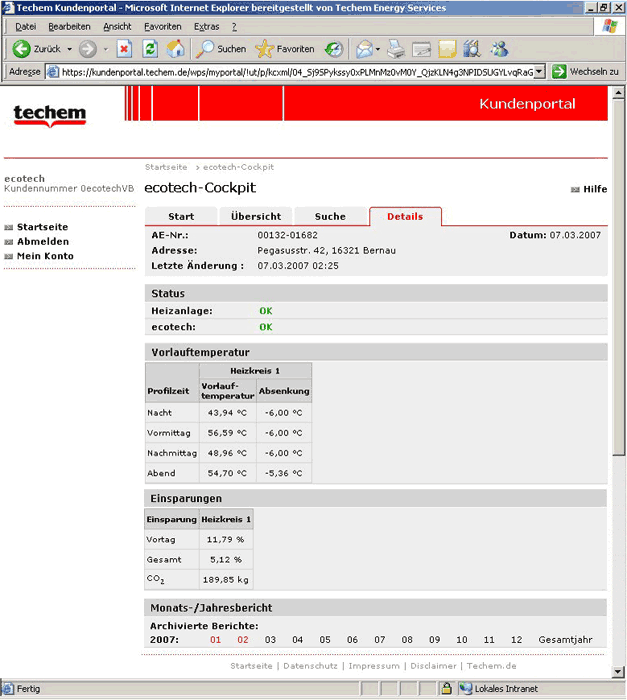Switch to the Übersicht tab
627x700 pixels.
click(x=256, y=217)
